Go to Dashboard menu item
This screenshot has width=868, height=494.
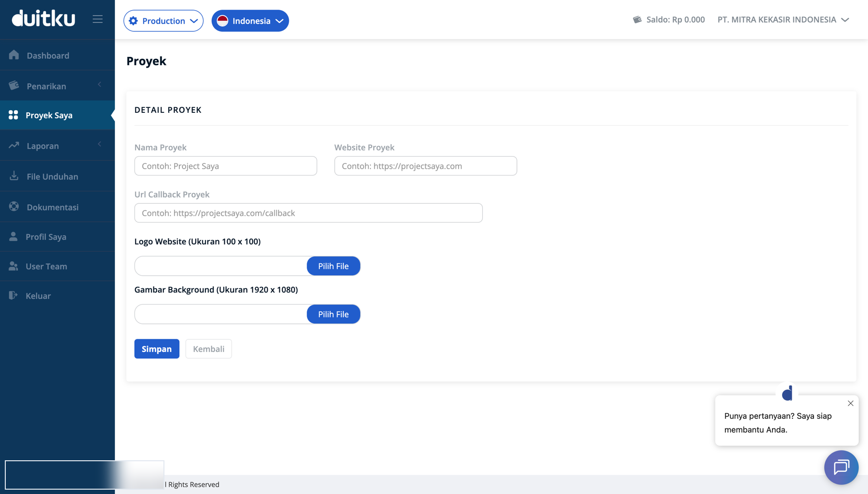point(57,55)
